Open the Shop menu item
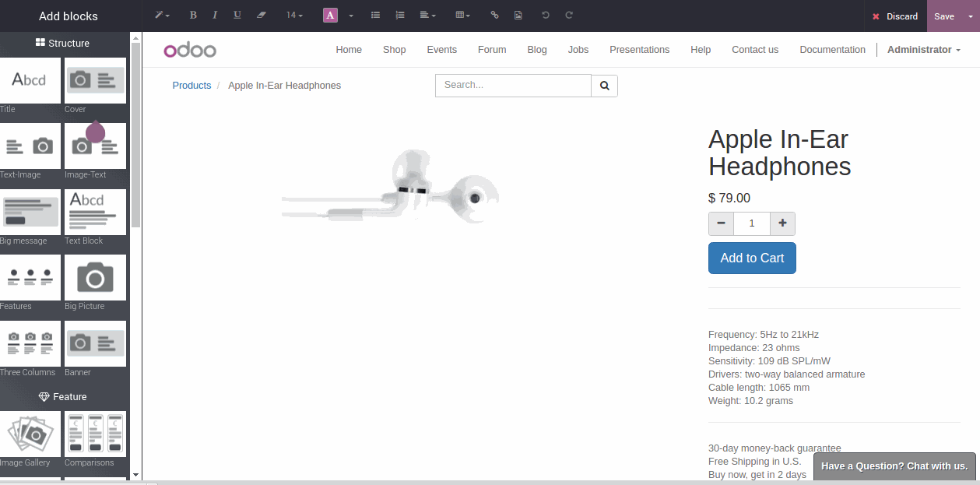Viewport: 980px width, 485px height. (395, 50)
